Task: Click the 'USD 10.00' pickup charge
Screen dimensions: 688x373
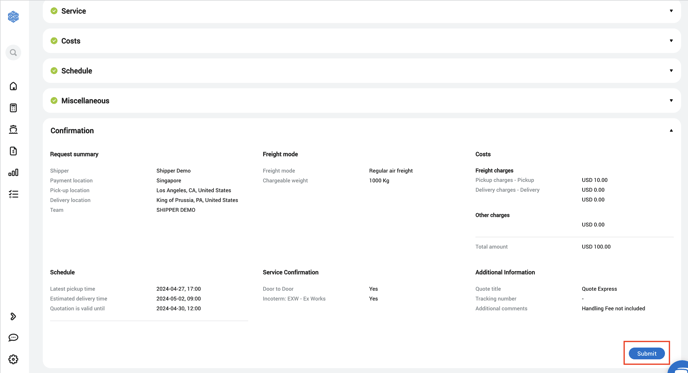Action: [595, 180]
